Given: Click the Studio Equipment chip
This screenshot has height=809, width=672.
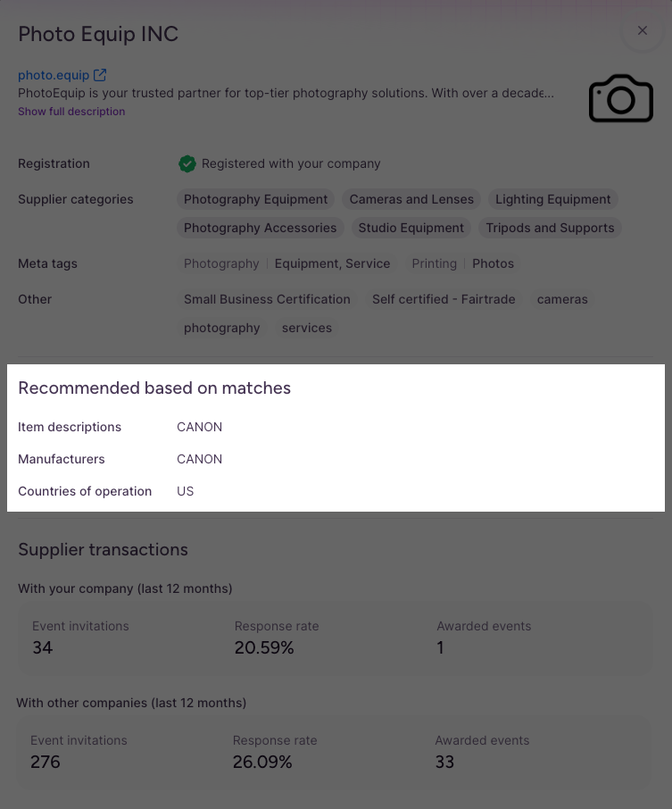Looking at the screenshot, I should 411,228.
